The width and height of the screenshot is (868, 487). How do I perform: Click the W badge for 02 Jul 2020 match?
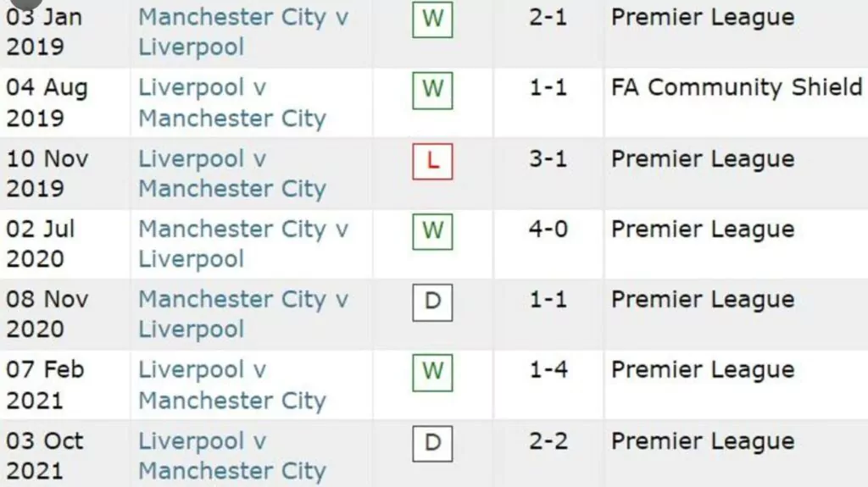point(432,231)
